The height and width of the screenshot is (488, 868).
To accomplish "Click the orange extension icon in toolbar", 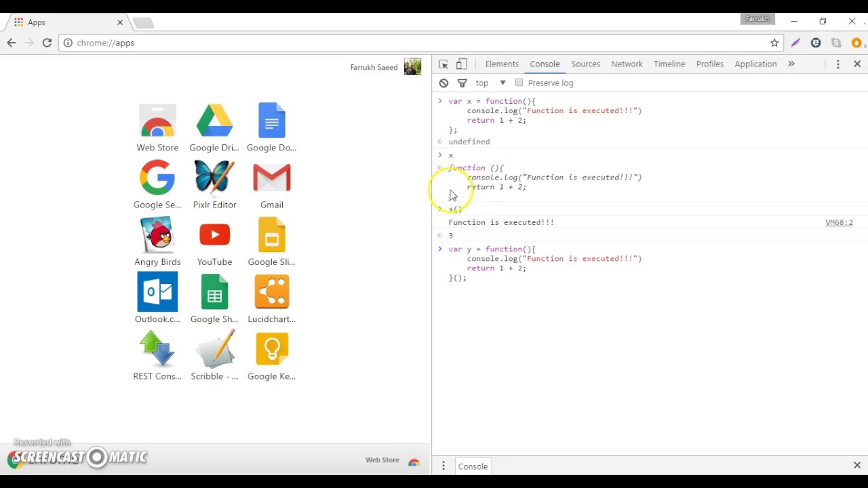I will click(x=856, y=43).
